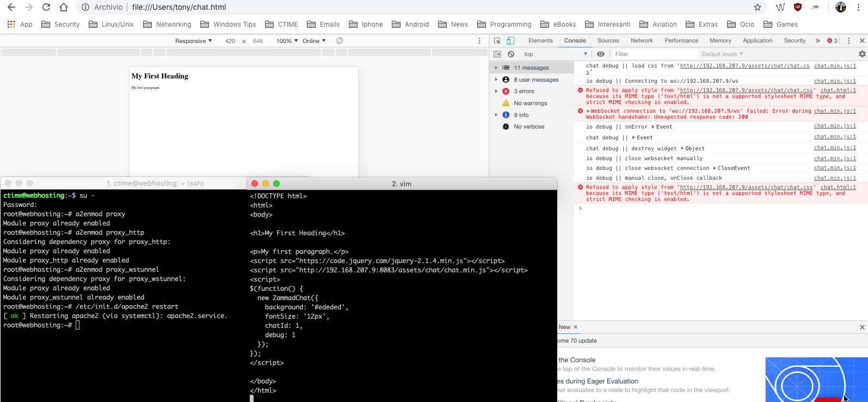
Task: Expand the WebSocket connection error message
Action: (x=588, y=111)
